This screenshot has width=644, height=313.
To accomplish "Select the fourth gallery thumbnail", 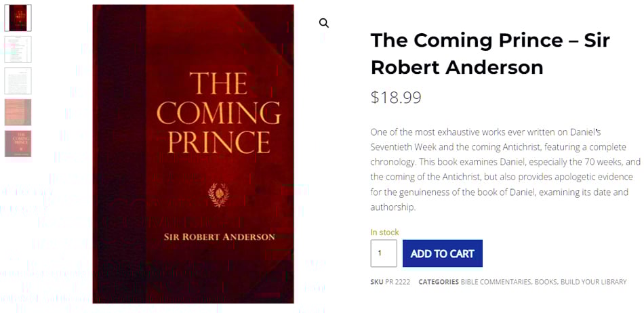I will tap(18, 112).
